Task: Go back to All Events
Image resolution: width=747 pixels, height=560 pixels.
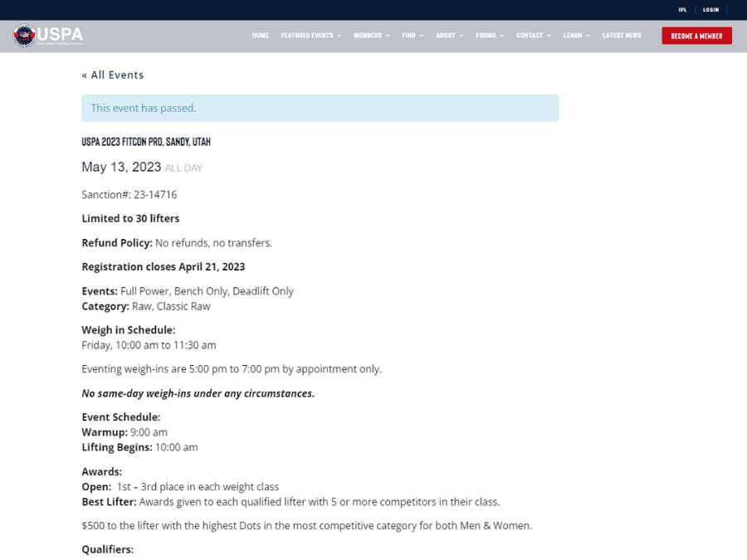Action: pyautogui.click(x=112, y=75)
